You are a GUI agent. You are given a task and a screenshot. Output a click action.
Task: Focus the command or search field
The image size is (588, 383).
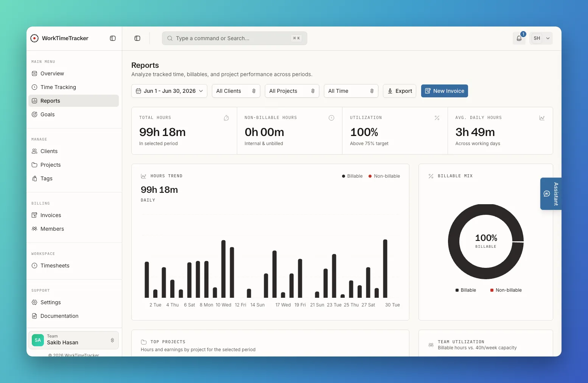pyautogui.click(x=235, y=38)
